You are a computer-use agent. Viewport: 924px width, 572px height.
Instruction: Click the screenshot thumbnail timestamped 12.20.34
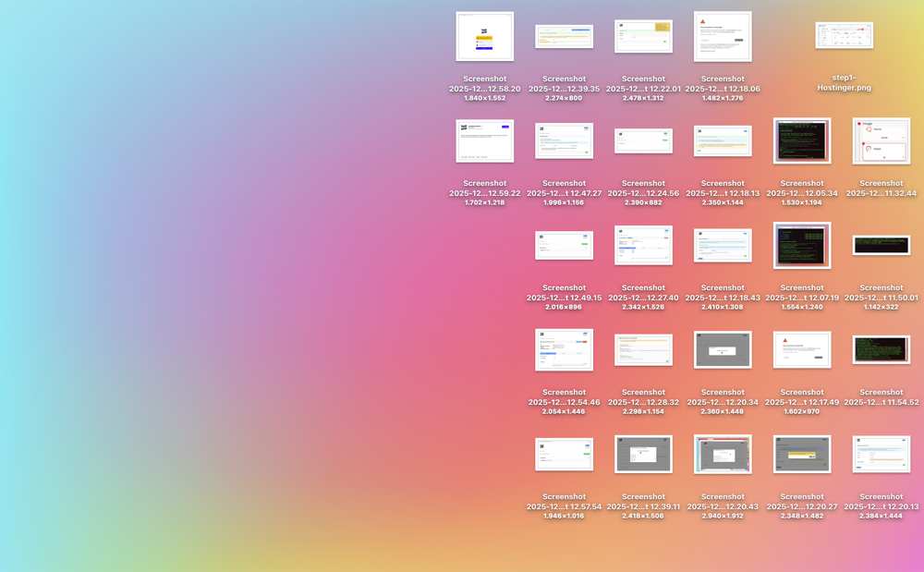pyautogui.click(x=723, y=349)
